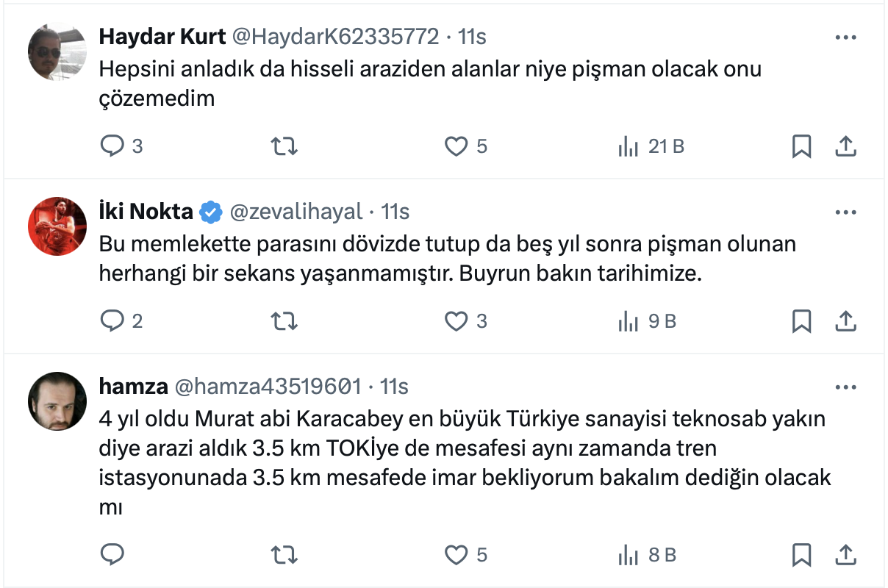Retweet hamza's post
Image resolution: width=888 pixels, height=588 pixels.
[284, 555]
